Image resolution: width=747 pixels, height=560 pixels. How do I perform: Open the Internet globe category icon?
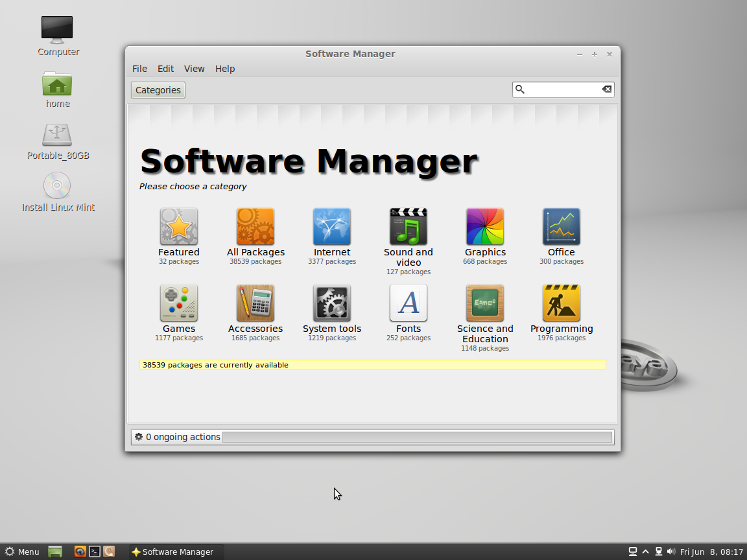[332, 226]
